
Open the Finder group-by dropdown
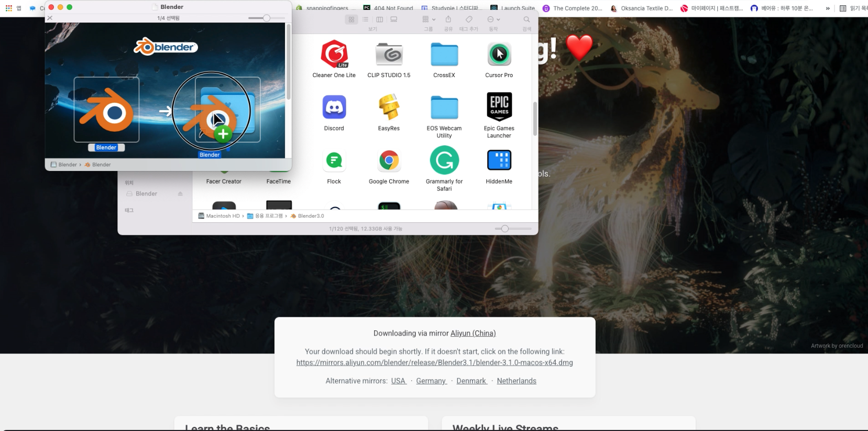point(428,19)
